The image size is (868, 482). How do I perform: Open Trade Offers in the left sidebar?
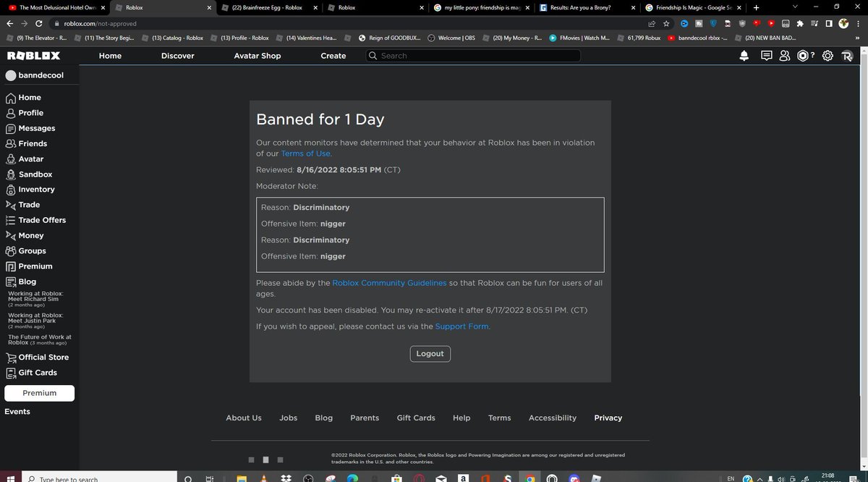(x=35, y=220)
